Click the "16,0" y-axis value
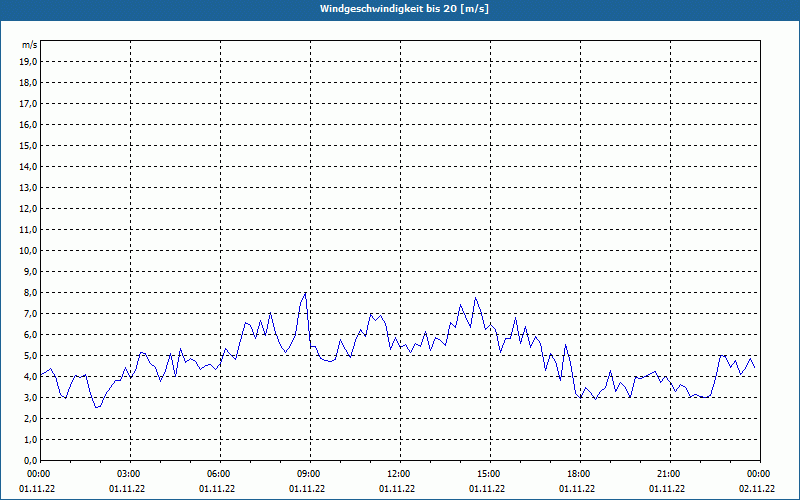Screen dimensions: 800x500 point(29,124)
